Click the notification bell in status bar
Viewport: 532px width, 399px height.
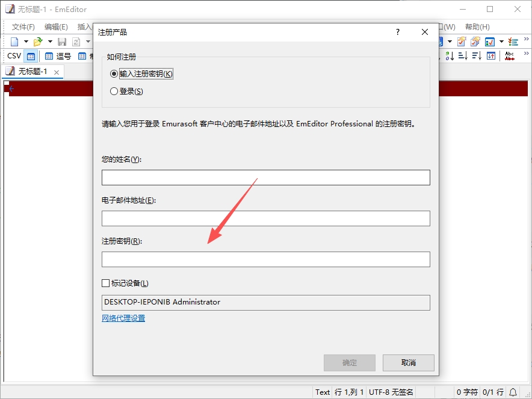tap(513, 392)
